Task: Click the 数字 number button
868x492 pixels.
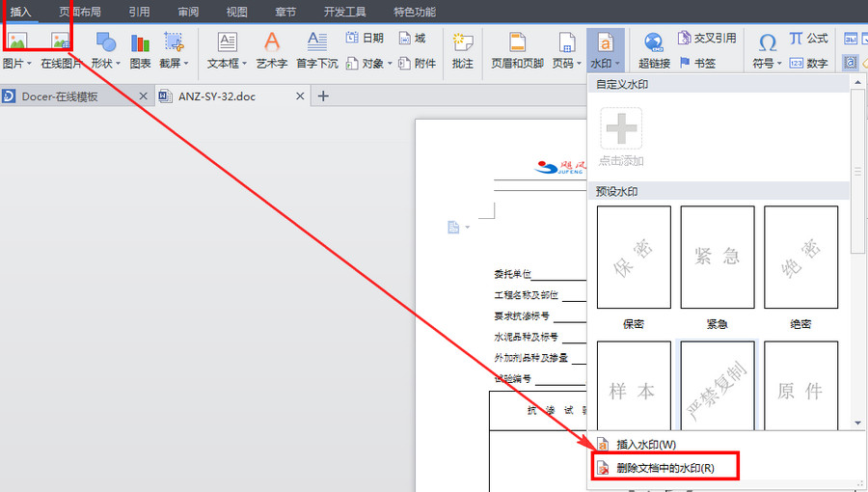Action: [809, 63]
